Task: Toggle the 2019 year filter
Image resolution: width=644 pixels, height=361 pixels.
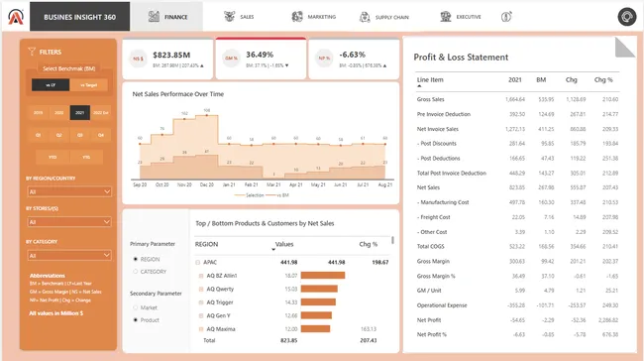Action: point(39,113)
